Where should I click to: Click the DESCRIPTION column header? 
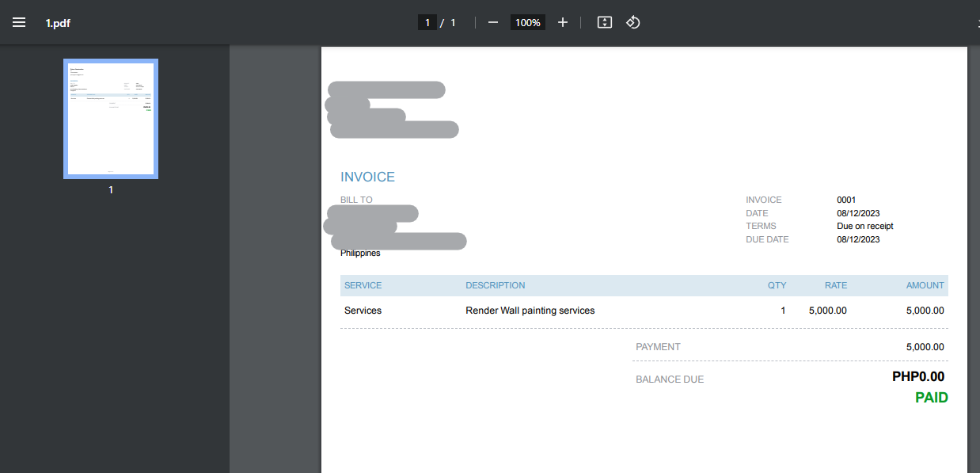click(x=496, y=285)
